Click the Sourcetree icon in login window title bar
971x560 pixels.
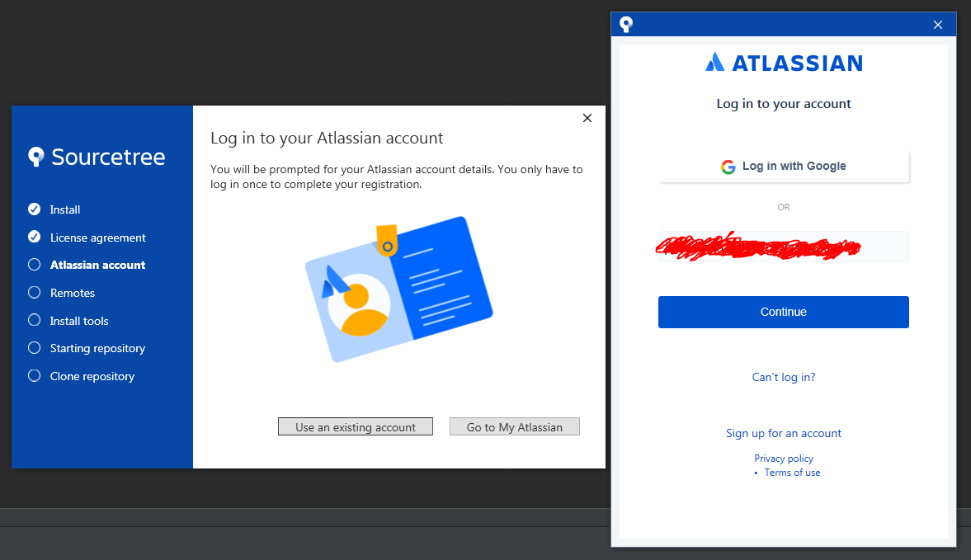[x=626, y=24]
